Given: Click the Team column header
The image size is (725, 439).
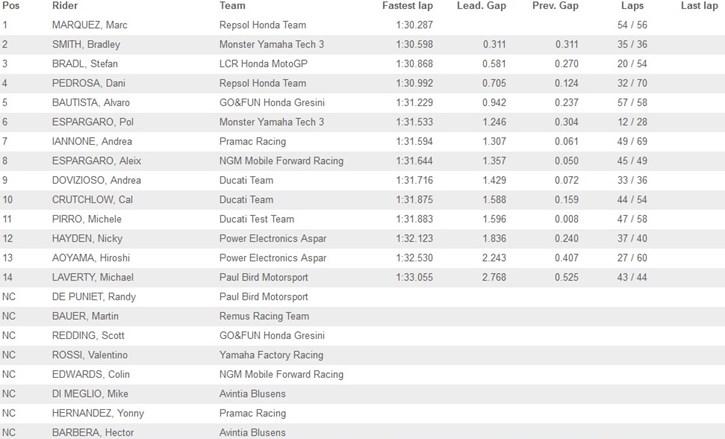Looking at the screenshot, I should (x=232, y=6).
